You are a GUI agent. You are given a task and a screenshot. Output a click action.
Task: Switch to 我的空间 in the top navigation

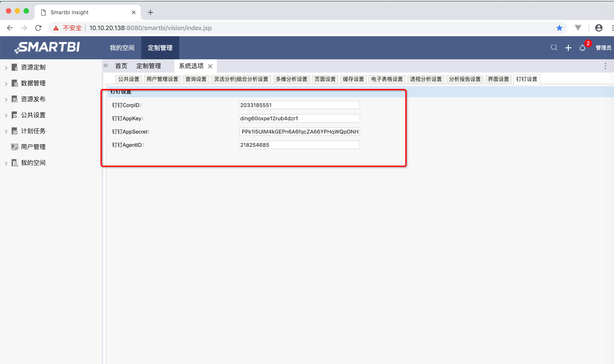[x=122, y=47]
